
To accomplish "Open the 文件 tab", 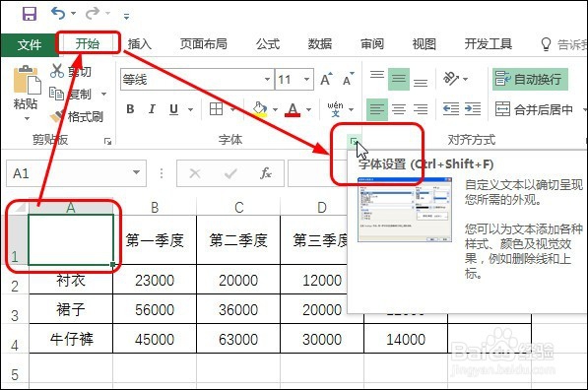I will pyautogui.click(x=29, y=44).
